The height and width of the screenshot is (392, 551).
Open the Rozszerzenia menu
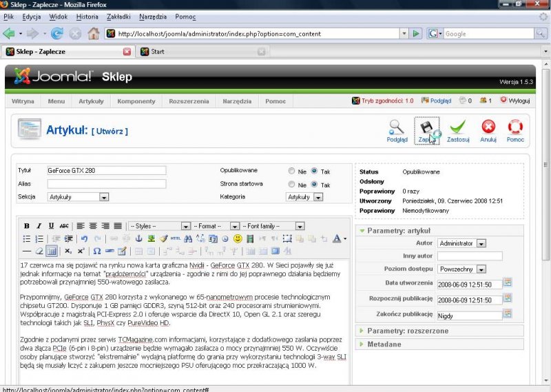pos(188,101)
